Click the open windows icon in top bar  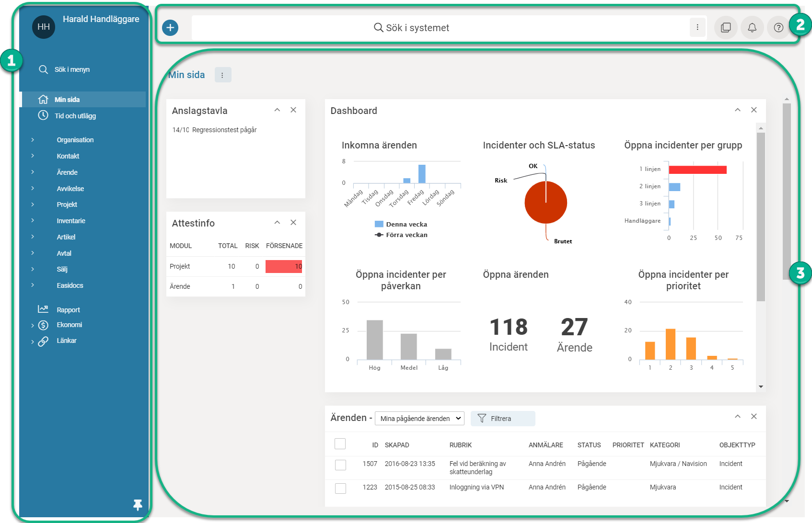tap(726, 28)
